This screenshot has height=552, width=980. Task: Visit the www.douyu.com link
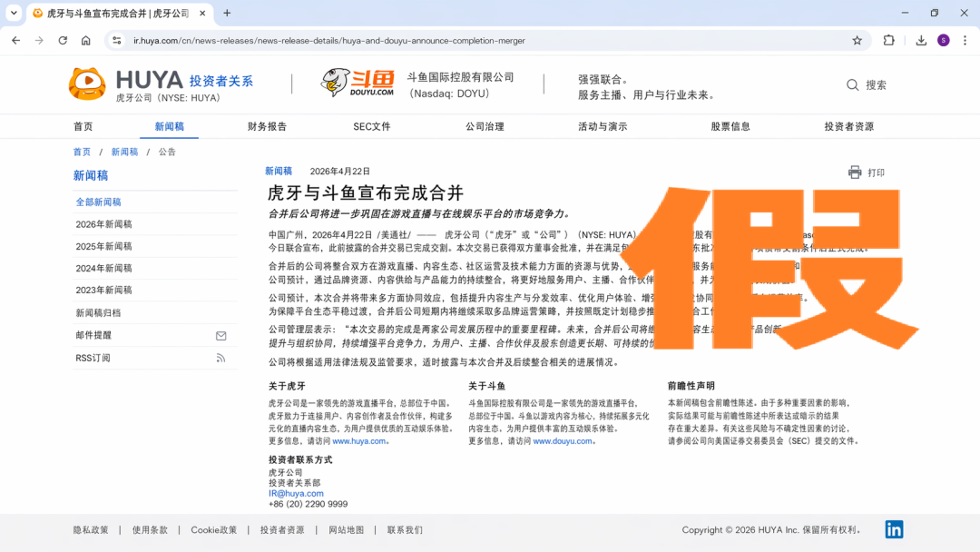point(563,441)
